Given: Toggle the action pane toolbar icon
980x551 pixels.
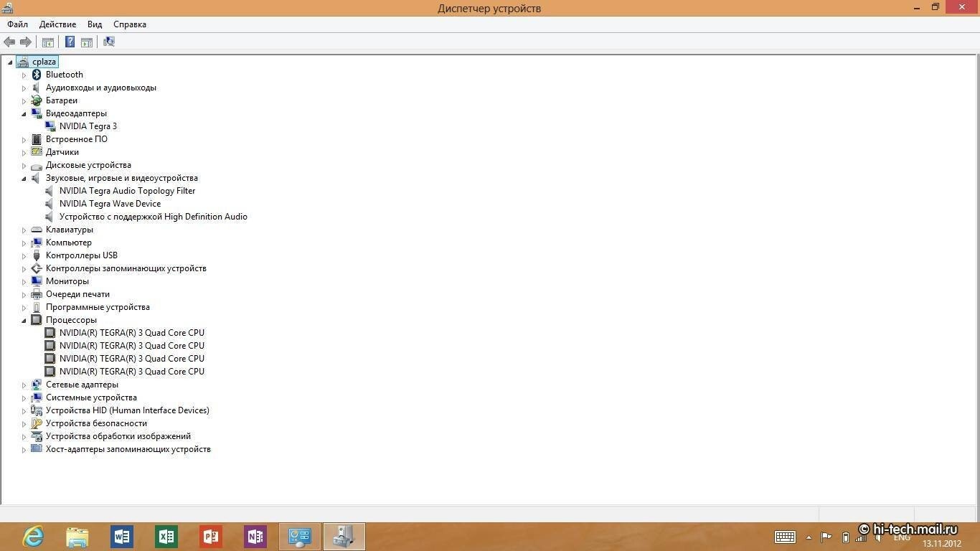Looking at the screenshot, I should pyautogui.click(x=87, y=42).
